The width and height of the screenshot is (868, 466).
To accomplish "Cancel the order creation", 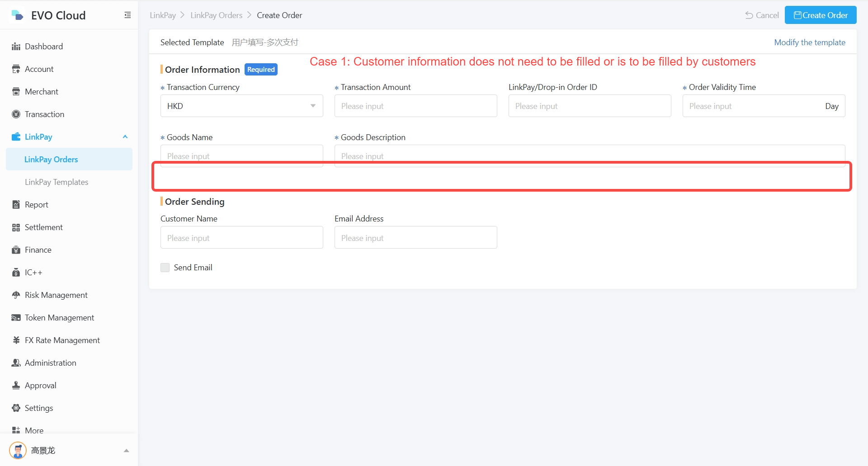I will (x=762, y=15).
